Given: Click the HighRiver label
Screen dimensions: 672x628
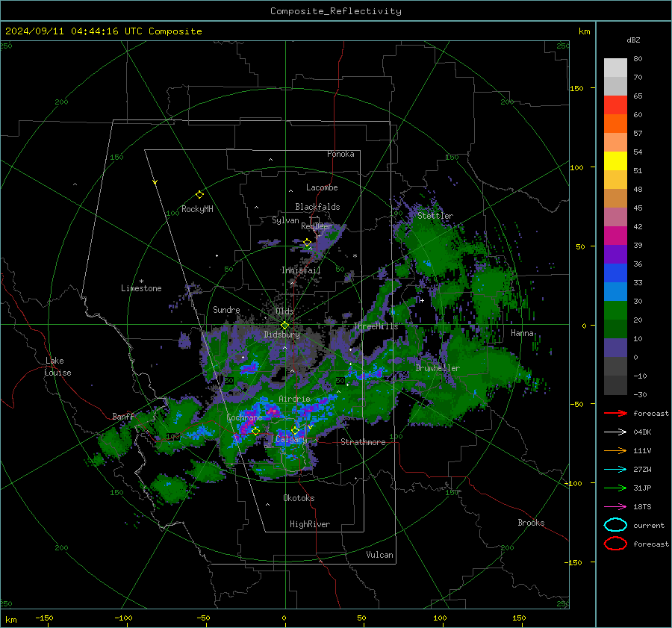Looking at the screenshot, I should (x=310, y=524).
